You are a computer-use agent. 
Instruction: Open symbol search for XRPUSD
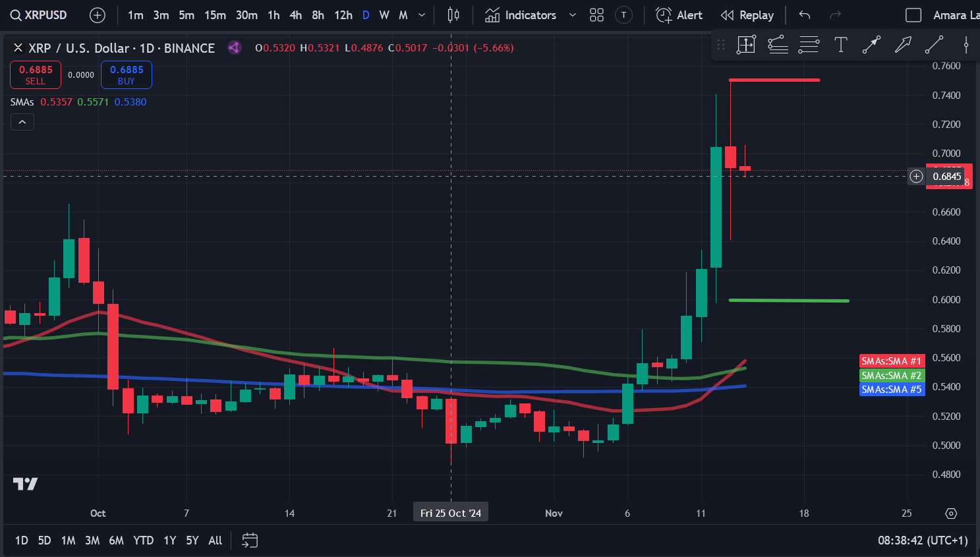39,15
